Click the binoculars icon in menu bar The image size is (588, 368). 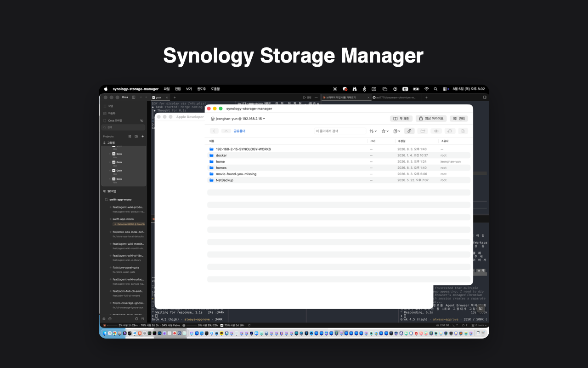point(355,89)
